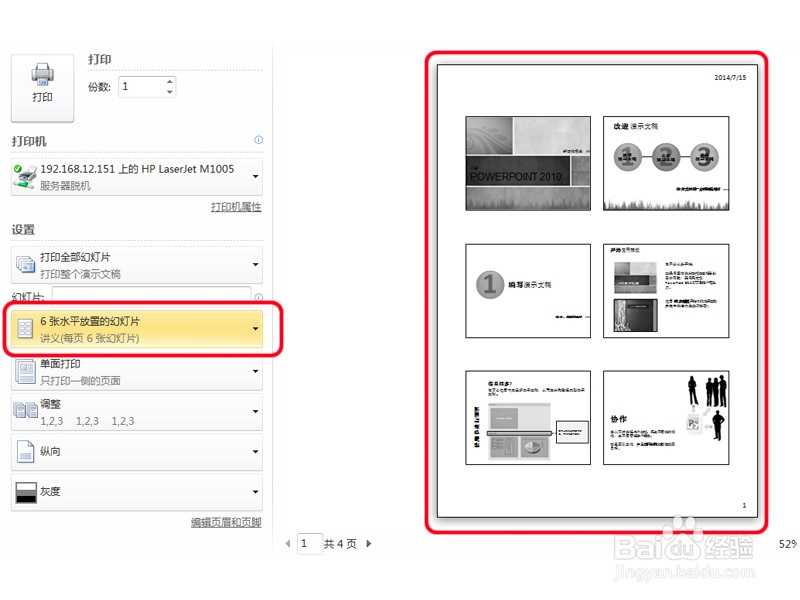Click the handout layout grid icon
Viewport: 800px width, 600px height.
[25, 329]
